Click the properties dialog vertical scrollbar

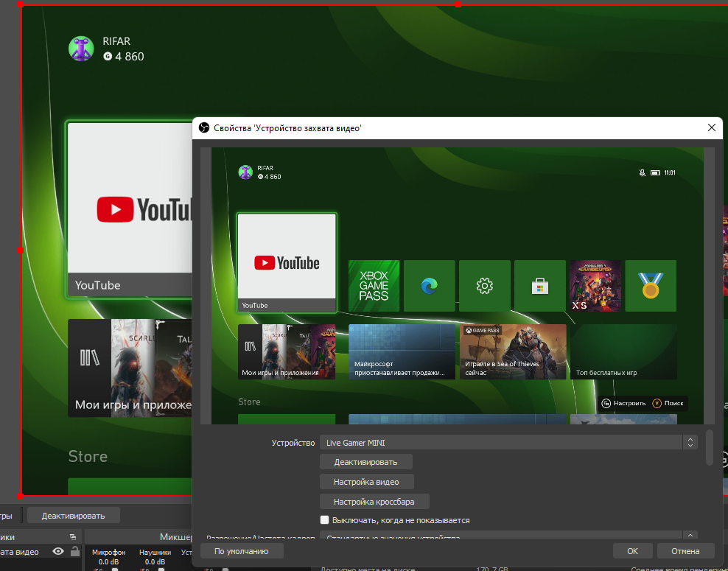(x=709, y=447)
